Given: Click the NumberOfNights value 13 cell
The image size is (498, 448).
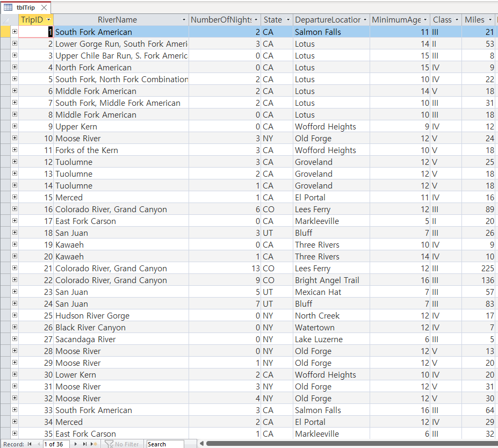Looking at the screenshot, I should pos(225,268).
